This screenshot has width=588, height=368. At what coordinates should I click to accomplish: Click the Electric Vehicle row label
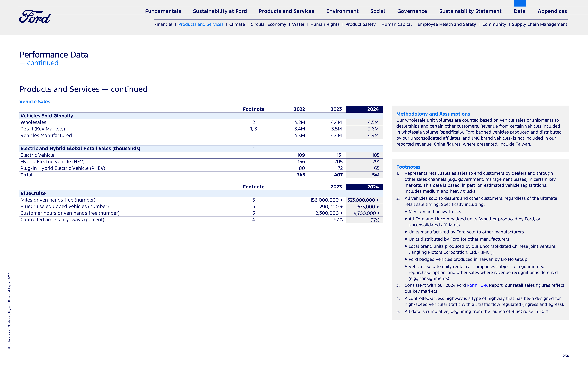point(37,155)
